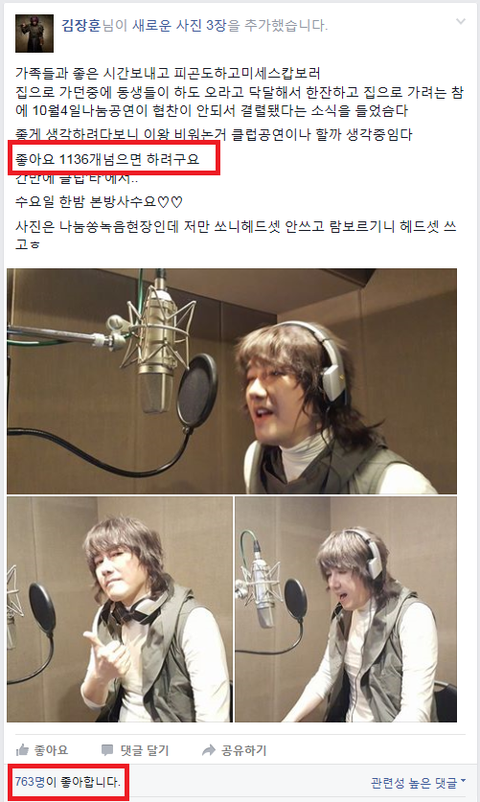The image size is (480, 802).
Task: Click the 좋아요 1136개 highlighted text line
Action: coord(107,160)
